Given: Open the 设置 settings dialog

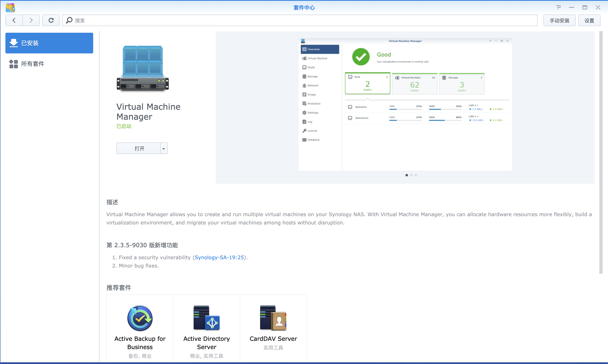Looking at the screenshot, I should 589,20.
